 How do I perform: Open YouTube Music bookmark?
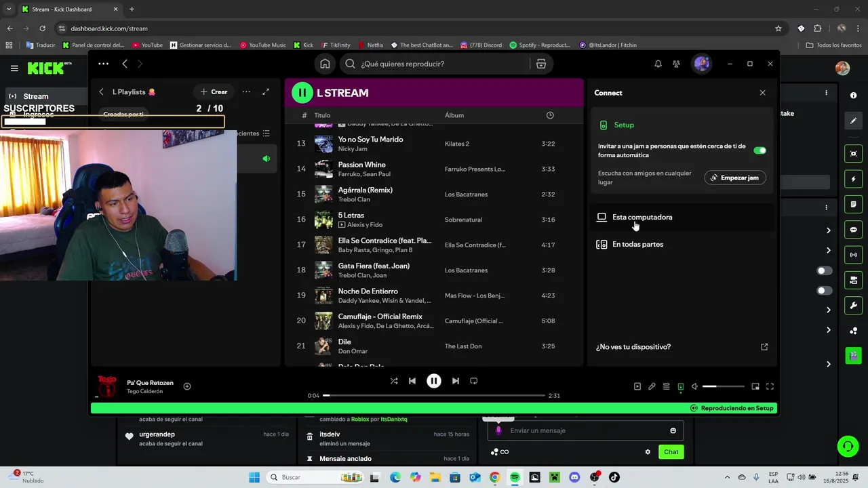pos(263,45)
